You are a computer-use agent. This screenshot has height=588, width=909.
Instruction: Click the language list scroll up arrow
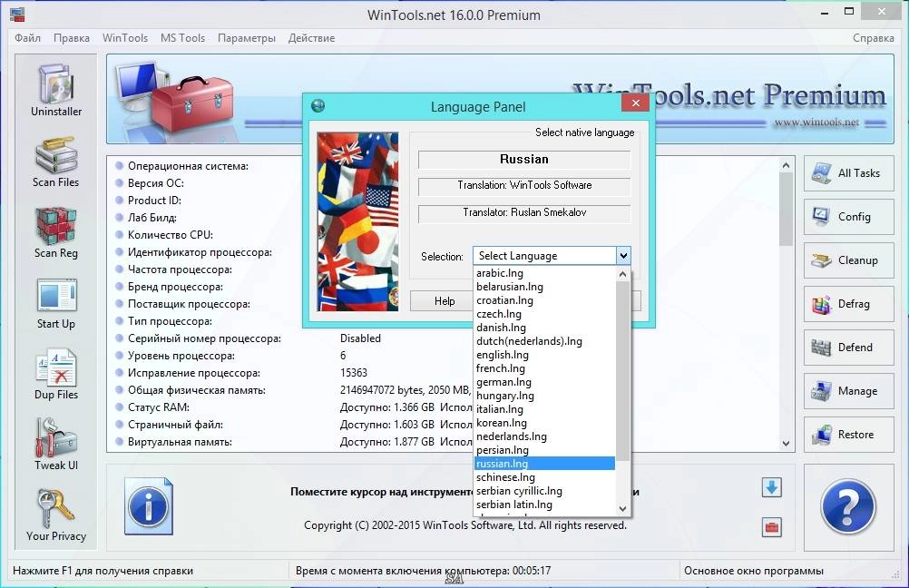pos(622,274)
